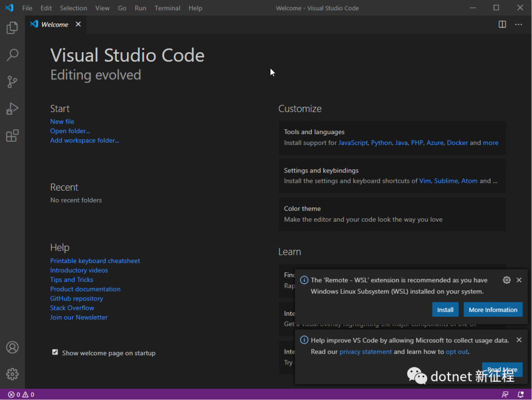Open the Edit menu
532x400 pixels.
click(x=46, y=8)
